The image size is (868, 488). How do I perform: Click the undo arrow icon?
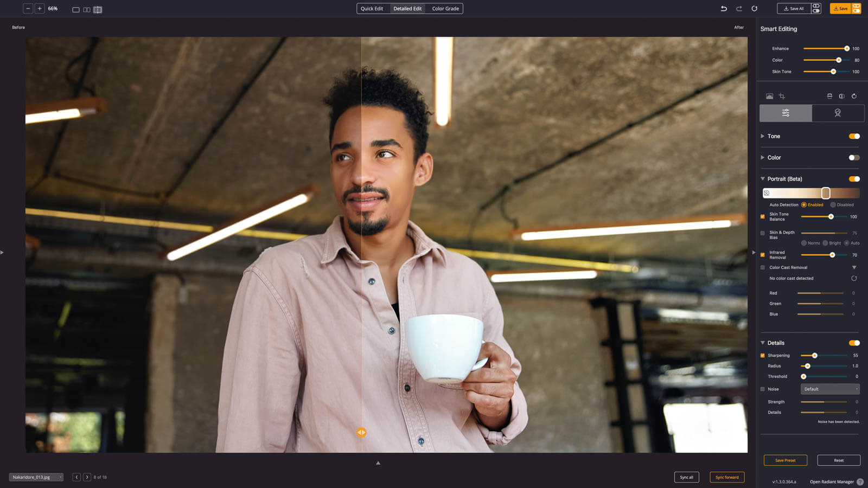pos(724,9)
